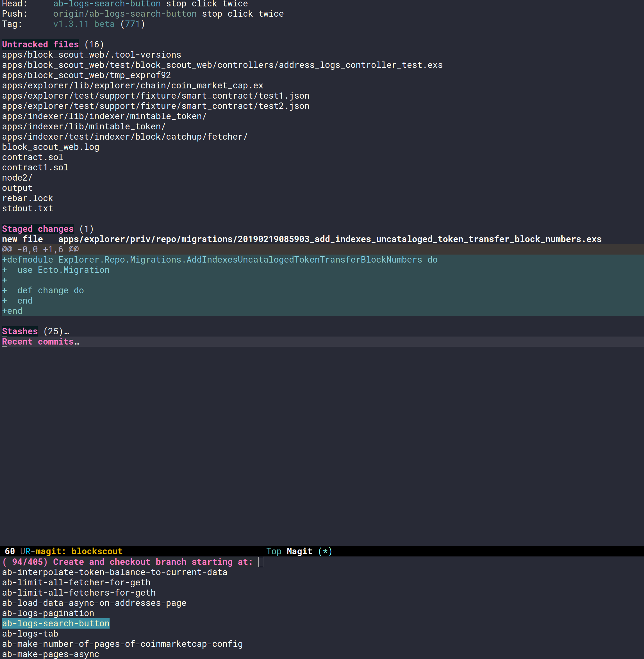Click the minibuffer branch input field
This screenshot has height=659, width=644.
[450, 562]
